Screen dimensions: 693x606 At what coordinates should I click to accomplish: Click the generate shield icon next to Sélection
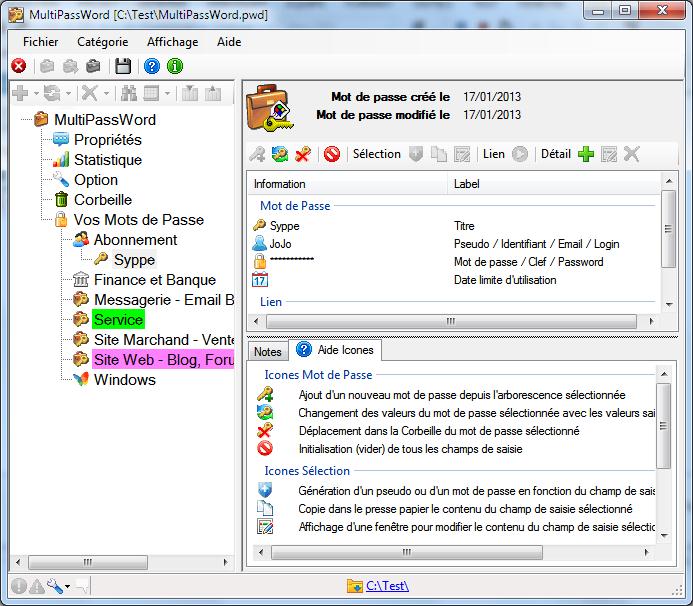(x=416, y=154)
